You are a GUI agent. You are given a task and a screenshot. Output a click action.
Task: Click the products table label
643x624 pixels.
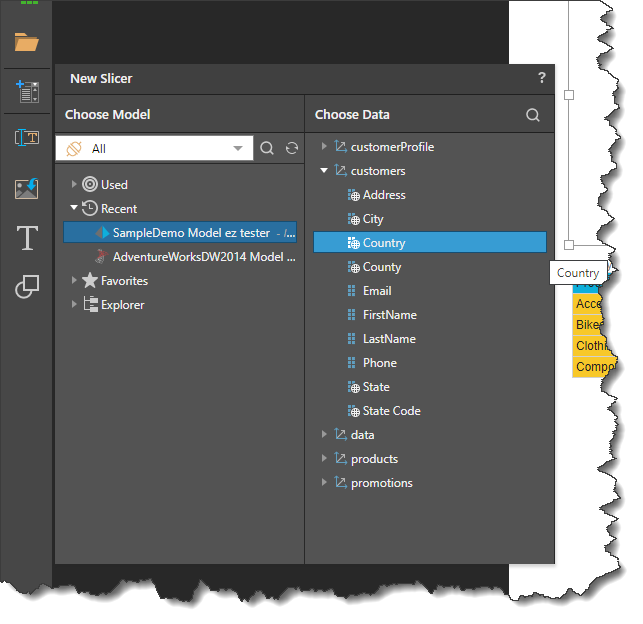coord(374,459)
